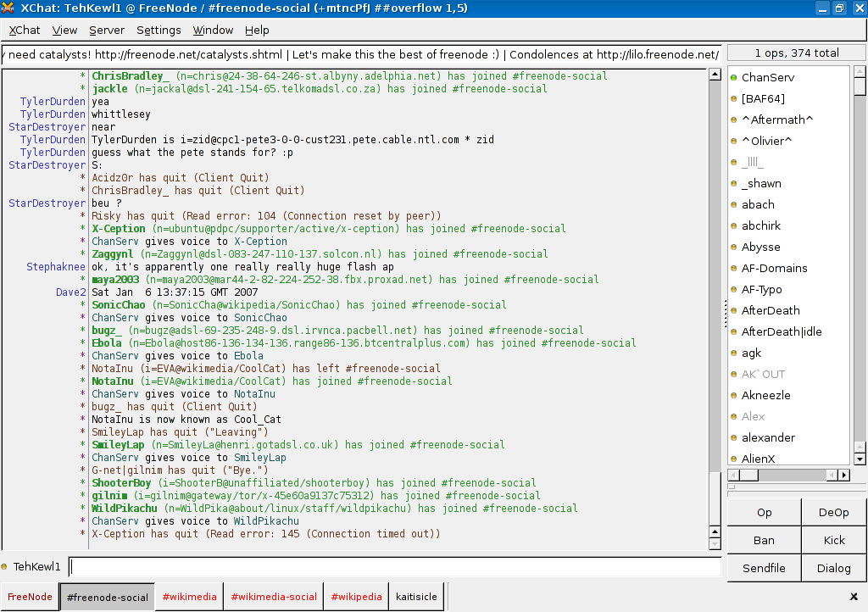868x612 pixels.
Task: Click the Kick button
Action: click(x=834, y=540)
